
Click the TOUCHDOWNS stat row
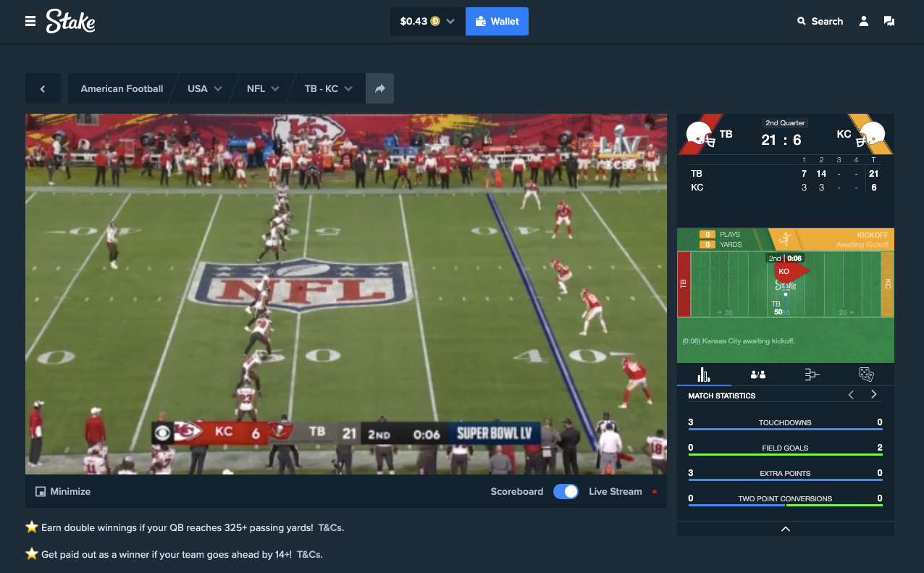tap(786, 424)
